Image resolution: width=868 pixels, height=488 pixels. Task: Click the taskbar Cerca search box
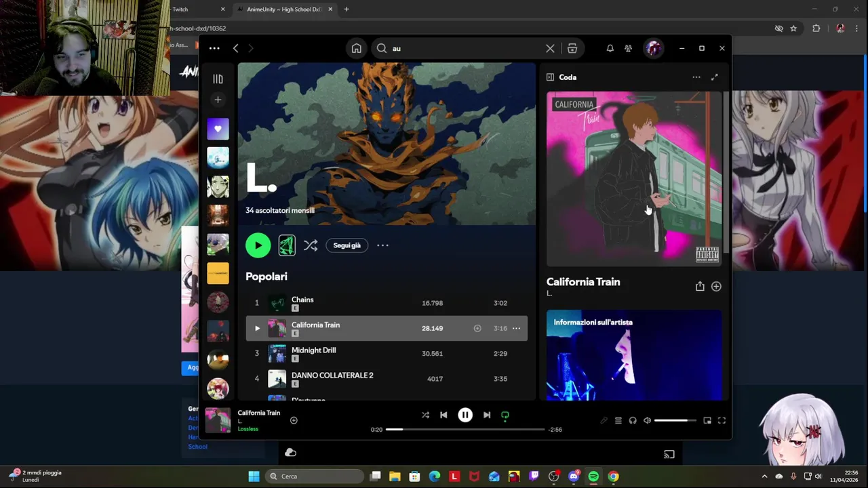[315, 476]
